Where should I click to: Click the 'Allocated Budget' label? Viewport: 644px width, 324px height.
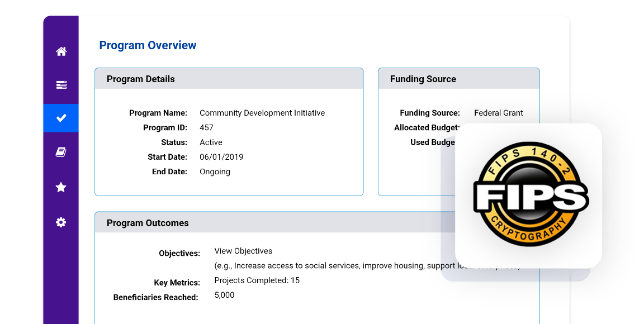[x=427, y=128]
